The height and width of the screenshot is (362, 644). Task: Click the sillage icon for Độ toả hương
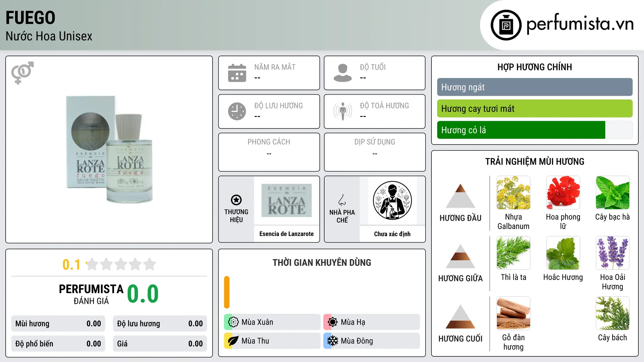(343, 111)
